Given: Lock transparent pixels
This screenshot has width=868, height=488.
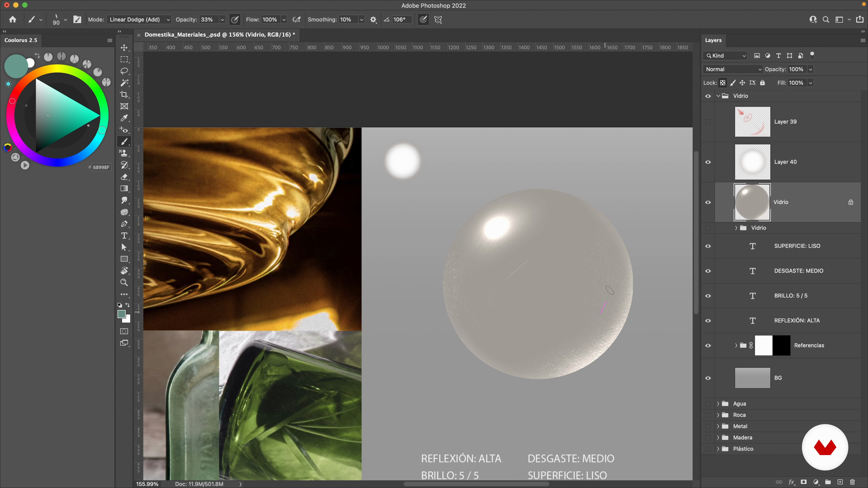Looking at the screenshot, I should tap(723, 83).
